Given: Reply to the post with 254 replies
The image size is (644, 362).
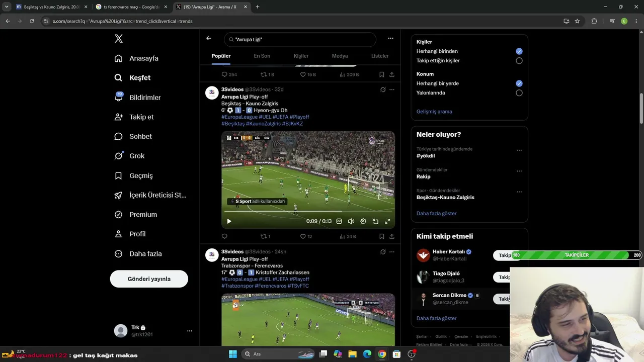Looking at the screenshot, I should click(229, 74).
